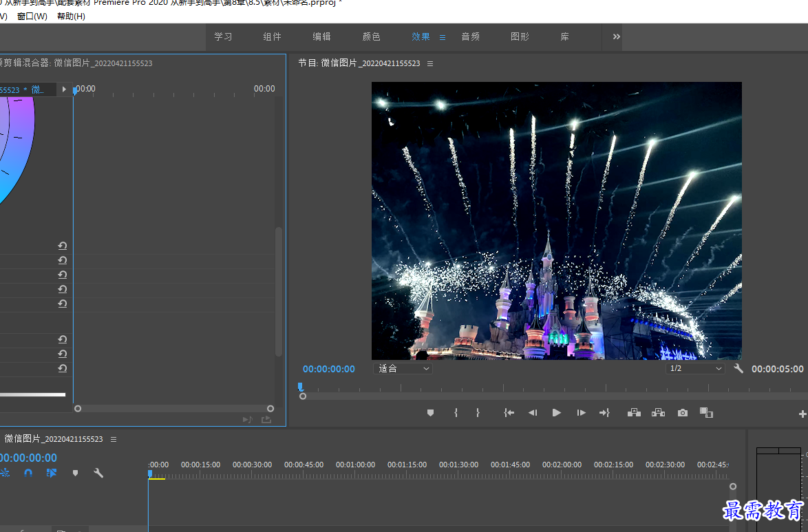Viewport: 808px width, 532px height.
Task: Open Program monitor panel menu
Action: click(x=430, y=63)
